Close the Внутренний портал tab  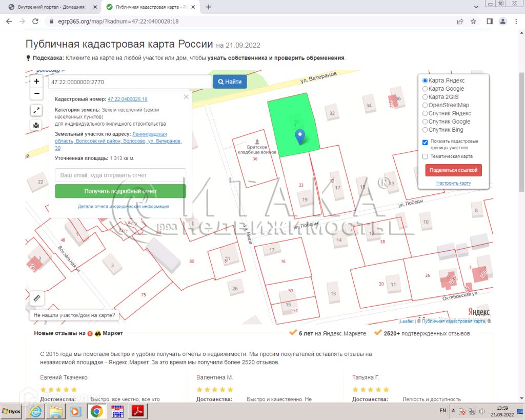pyautogui.click(x=95, y=7)
